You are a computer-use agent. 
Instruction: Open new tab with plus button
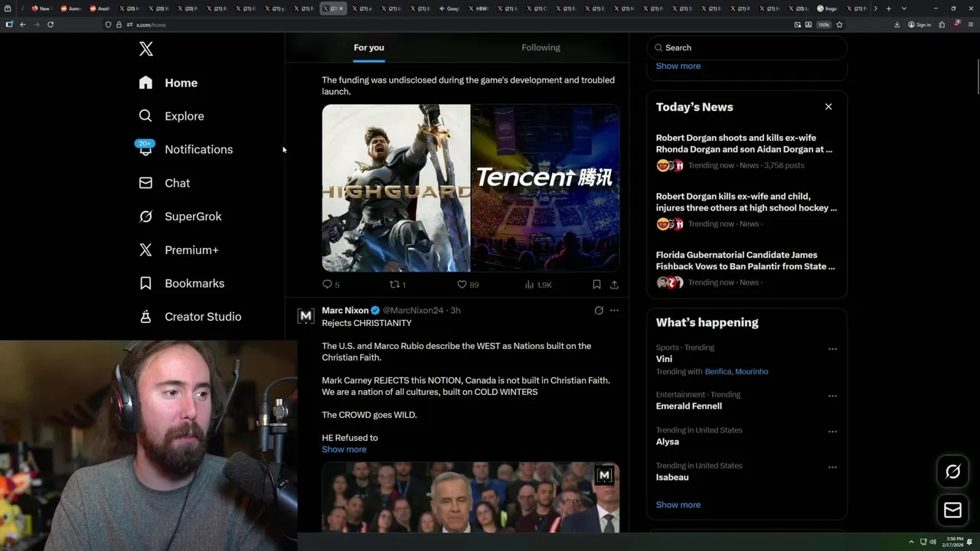[x=888, y=8]
